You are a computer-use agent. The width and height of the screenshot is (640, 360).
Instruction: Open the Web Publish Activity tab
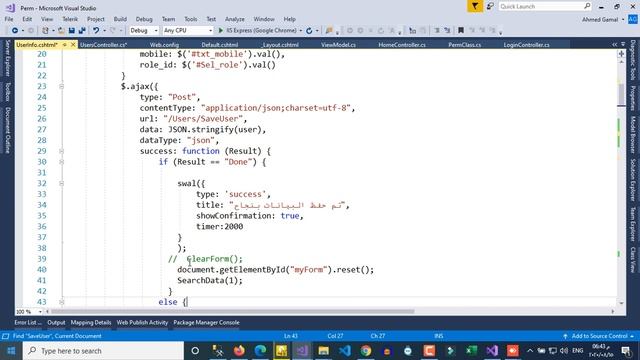pos(142,322)
